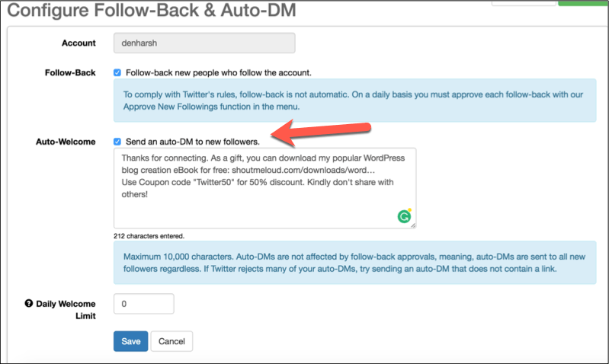Click the 'Follow-Back' field label

point(70,72)
